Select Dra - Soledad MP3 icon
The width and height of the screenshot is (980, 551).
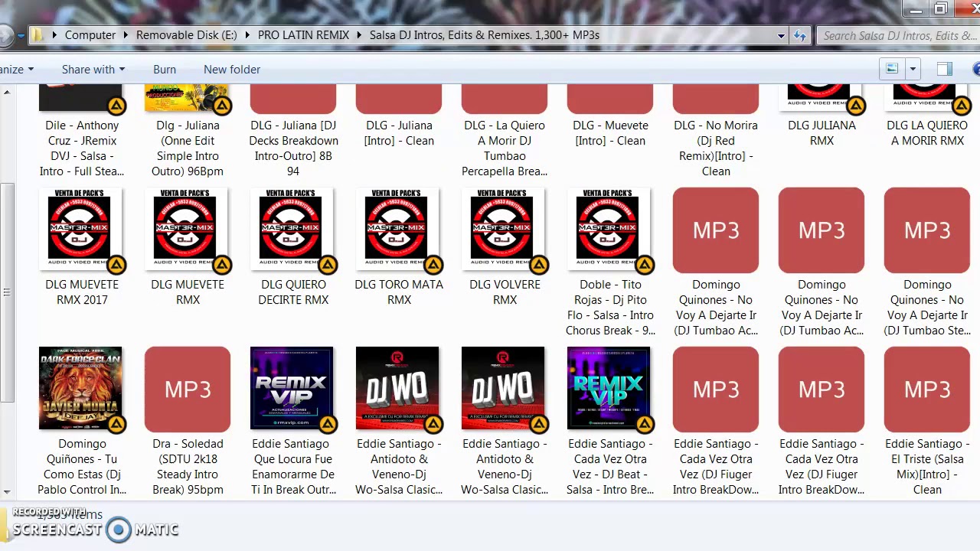188,390
